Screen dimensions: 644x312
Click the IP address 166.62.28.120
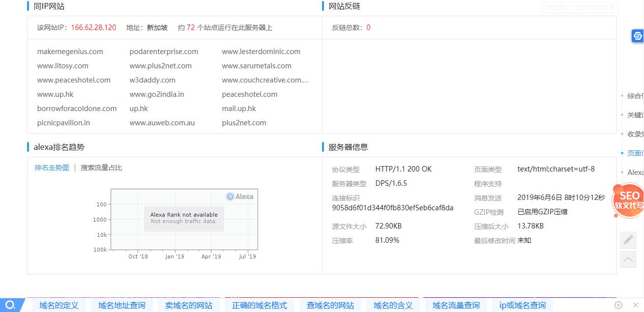93,28
